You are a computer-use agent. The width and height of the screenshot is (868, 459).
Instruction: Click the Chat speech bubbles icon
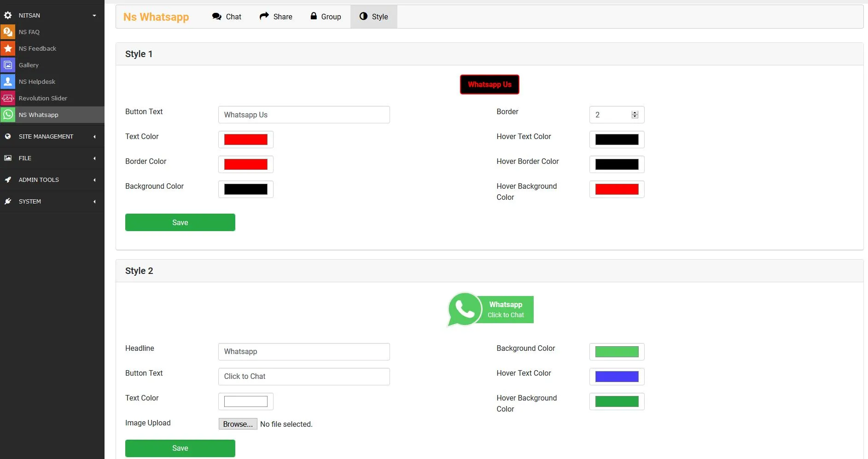(217, 17)
